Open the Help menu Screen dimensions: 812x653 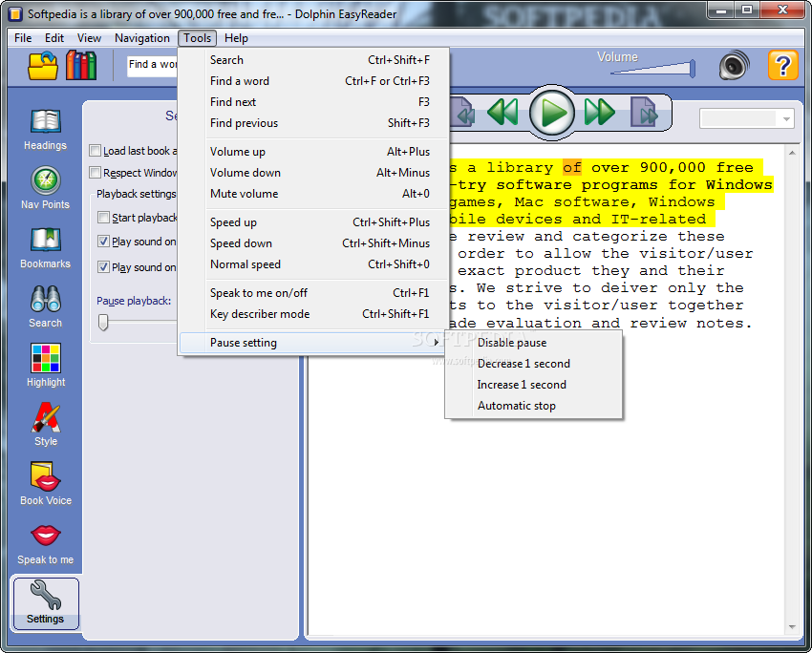[x=236, y=38]
